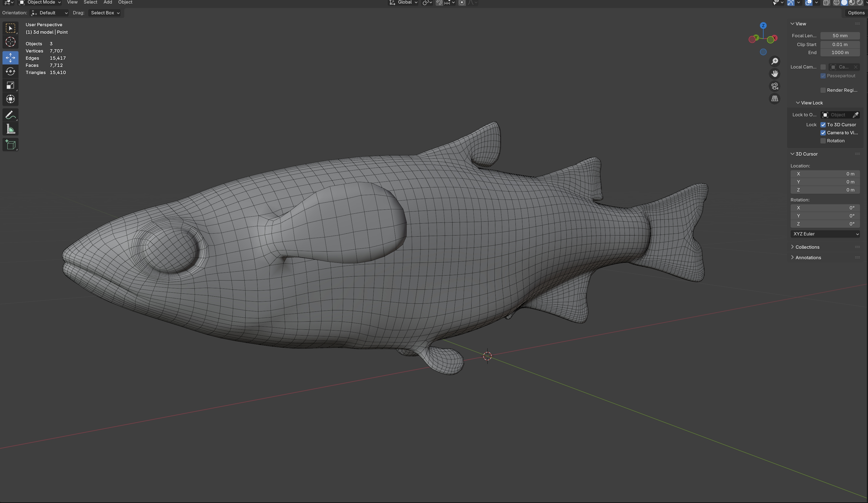Screen dimensions: 868x503
Task: Open the Select menu
Action: tap(90, 2)
